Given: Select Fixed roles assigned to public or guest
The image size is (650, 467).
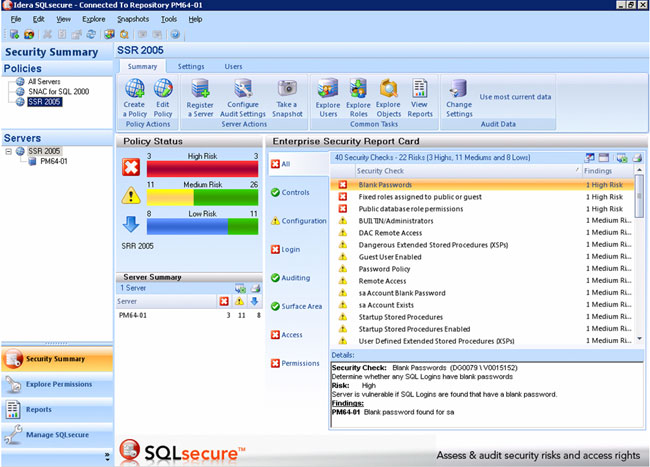Looking at the screenshot, I should click(x=483, y=197).
